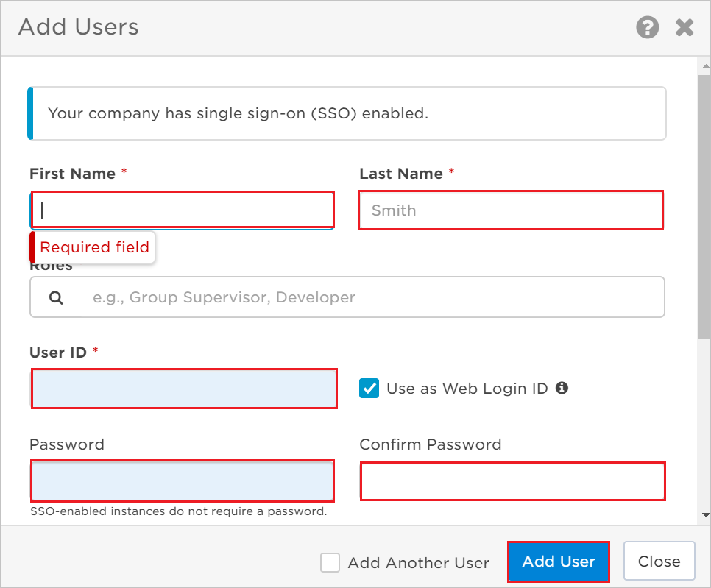
Task: Focus the Password input box
Action: point(183,481)
